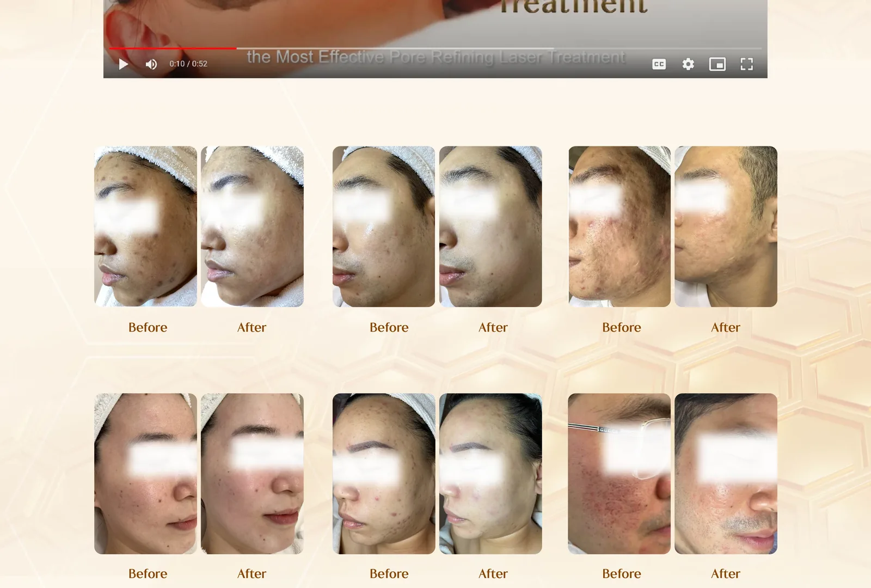Open second row middle Before photo
The width and height of the screenshot is (871, 588).
click(384, 474)
